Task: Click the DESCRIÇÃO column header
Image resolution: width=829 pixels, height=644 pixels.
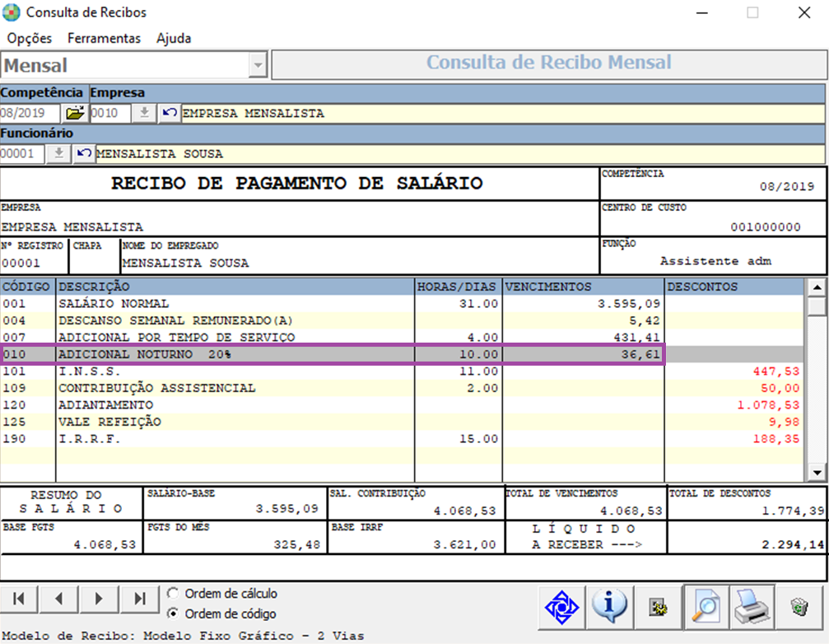Action: (235, 287)
